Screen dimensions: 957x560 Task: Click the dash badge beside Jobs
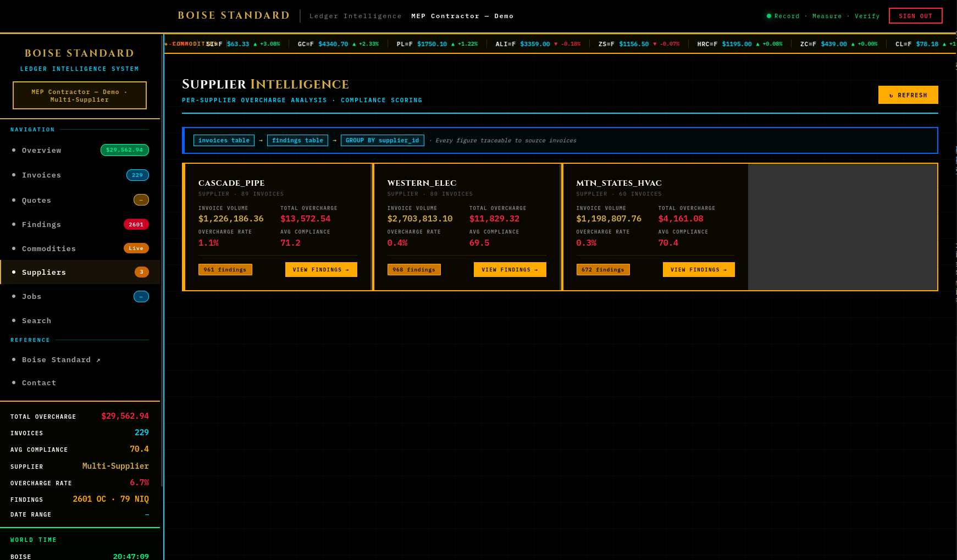click(x=141, y=297)
